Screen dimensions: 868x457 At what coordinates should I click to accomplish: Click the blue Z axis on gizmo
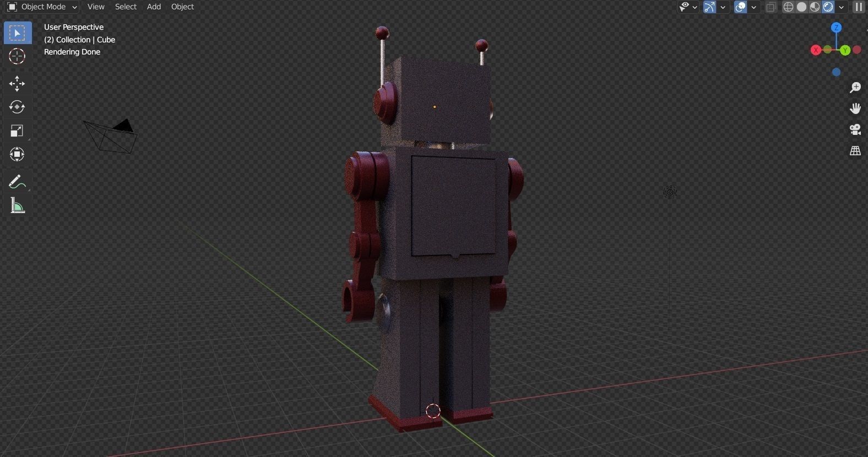tap(837, 28)
